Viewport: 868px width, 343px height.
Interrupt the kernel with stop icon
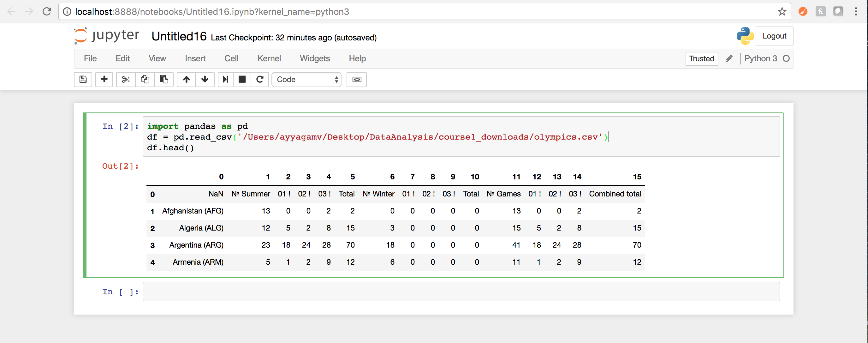[242, 80]
